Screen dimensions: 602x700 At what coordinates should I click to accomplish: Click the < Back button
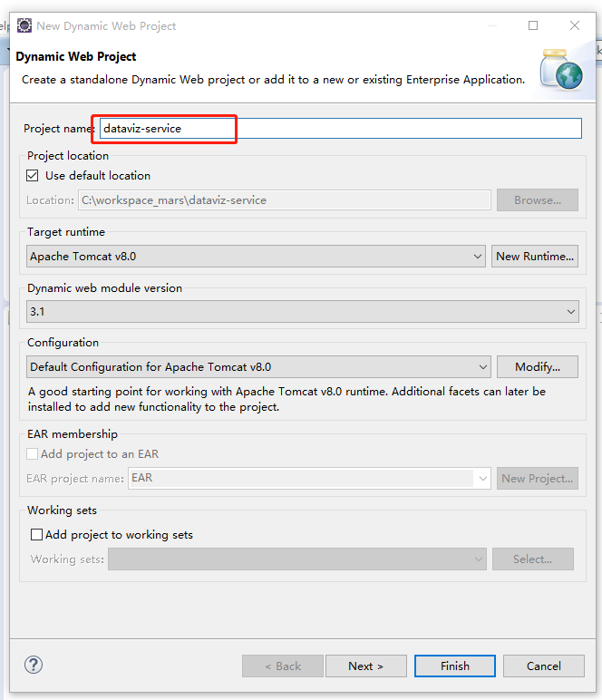point(283,666)
